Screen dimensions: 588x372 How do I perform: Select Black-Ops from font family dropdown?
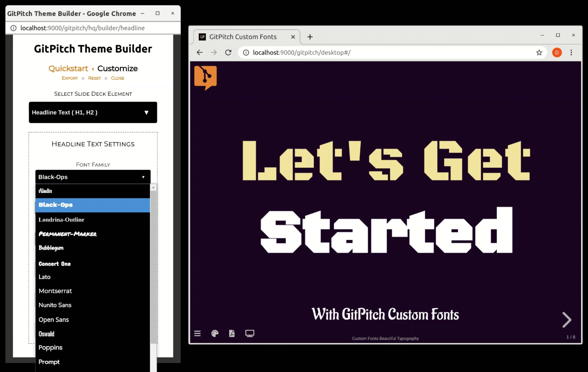click(x=93, y=204)
